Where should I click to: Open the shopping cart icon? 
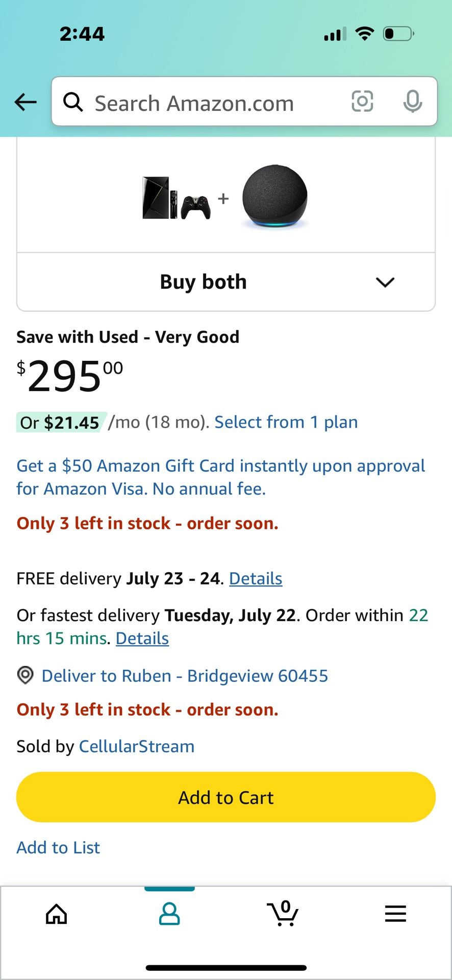click(x=283, y=913)
